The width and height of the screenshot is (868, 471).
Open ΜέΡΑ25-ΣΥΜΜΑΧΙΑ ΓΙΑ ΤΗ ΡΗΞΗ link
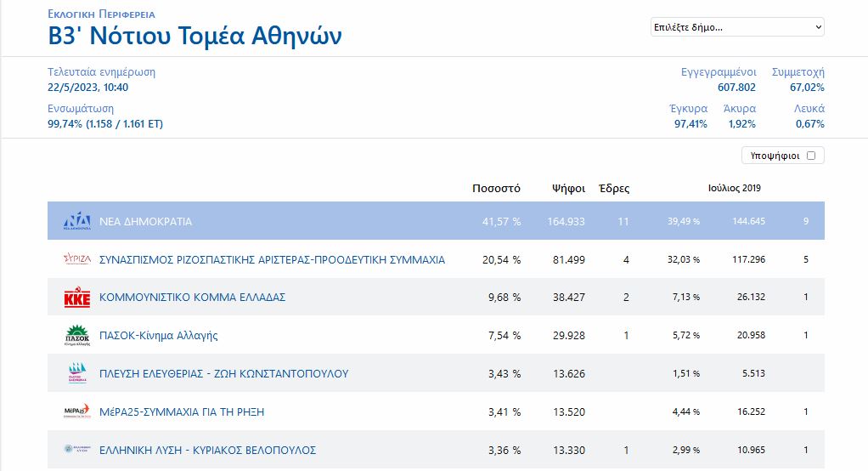click(x=182, y=411)
